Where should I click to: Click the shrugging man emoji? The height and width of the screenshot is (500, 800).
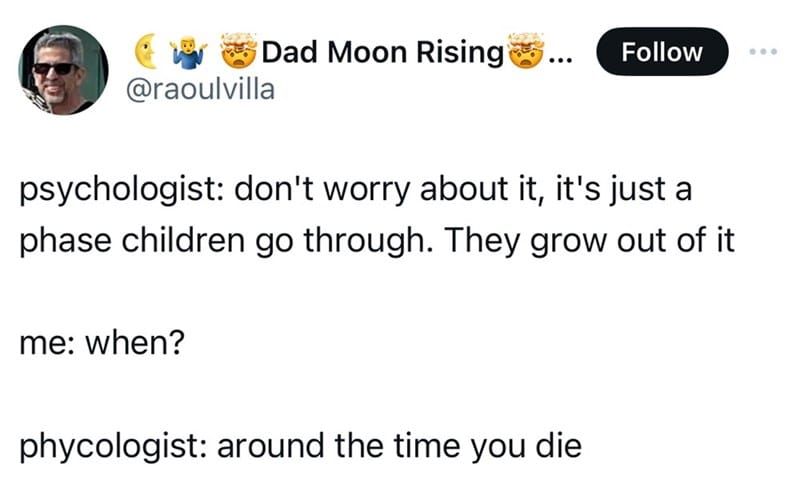[x=190, y=52]
